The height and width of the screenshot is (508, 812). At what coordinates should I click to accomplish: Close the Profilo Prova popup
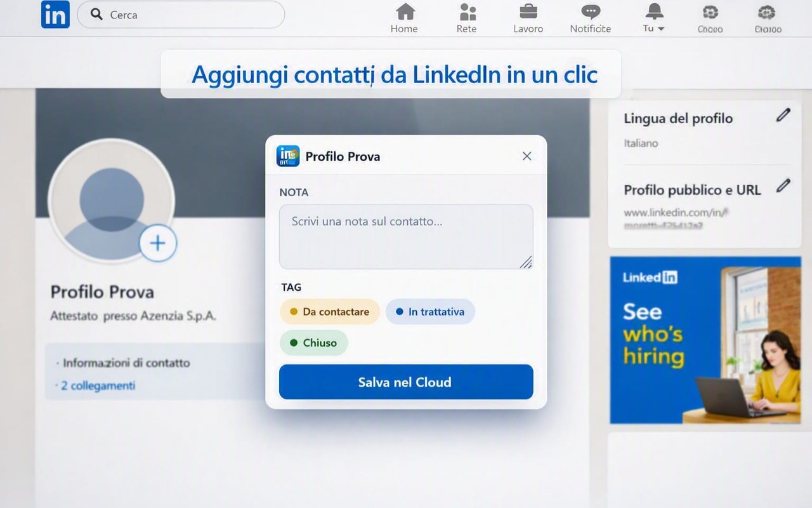[527, 156]
